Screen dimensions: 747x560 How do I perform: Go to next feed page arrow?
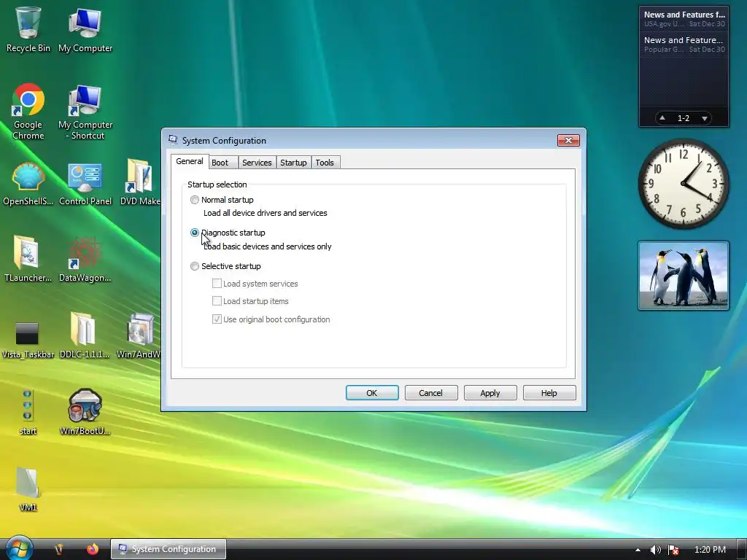(705, 118)
